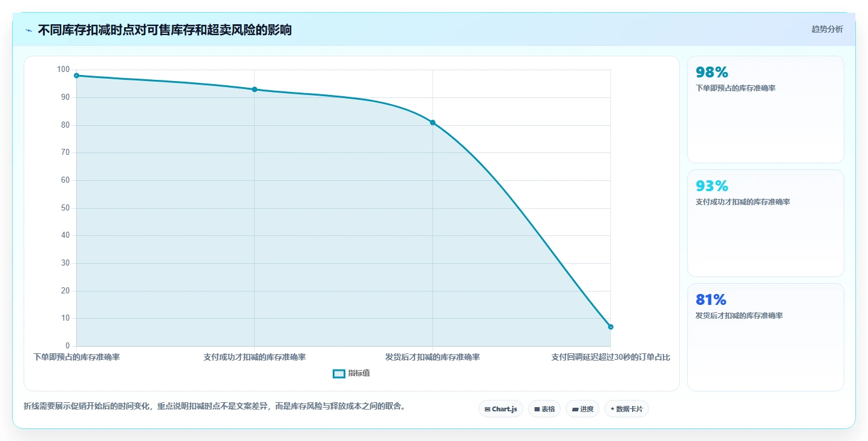868x441 pixels.
Task: Click the y-axis value 100
Action: tap(64, 70)
